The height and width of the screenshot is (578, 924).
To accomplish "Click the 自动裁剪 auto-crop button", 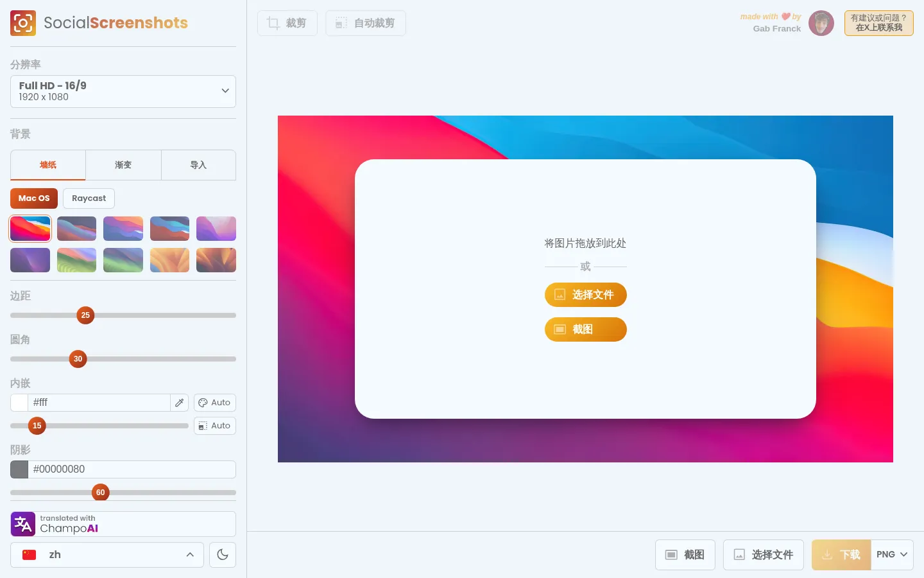I will point(366,23).
